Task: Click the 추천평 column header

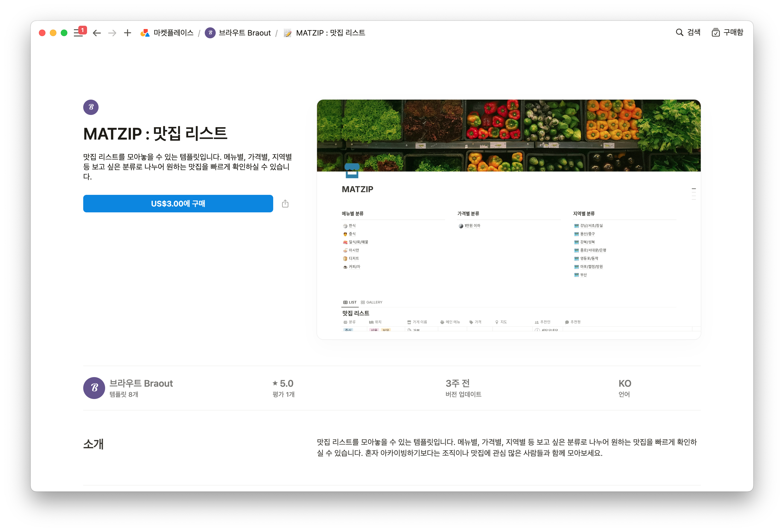Action: coord(573,322)
